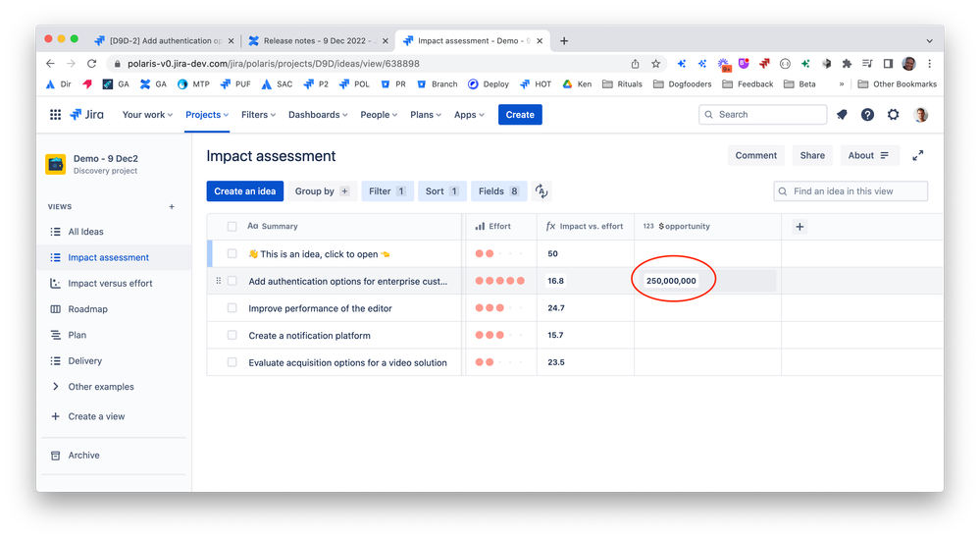Add a new column with the plus icon
The width and height of the screenshot is (980, 540).
coord(799,227)
